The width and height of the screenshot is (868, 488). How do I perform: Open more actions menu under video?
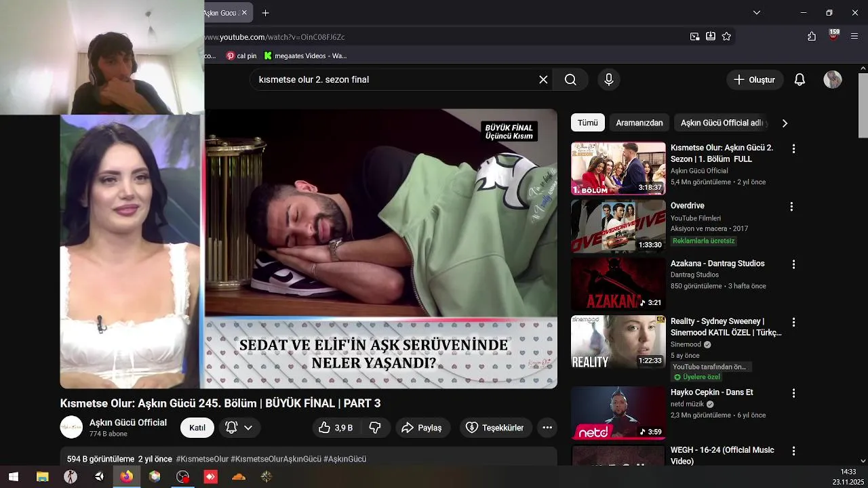point(547,428)
